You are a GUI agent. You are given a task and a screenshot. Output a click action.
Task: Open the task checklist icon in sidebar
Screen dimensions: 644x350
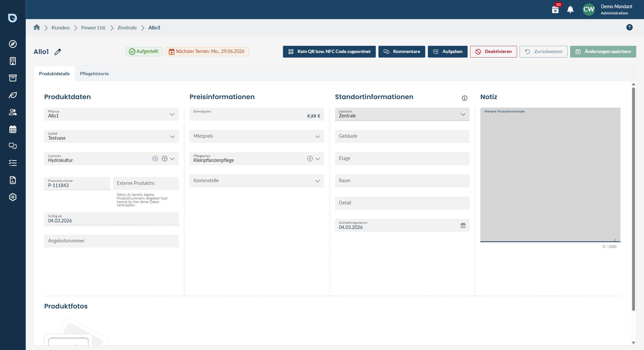coord(13,163)
